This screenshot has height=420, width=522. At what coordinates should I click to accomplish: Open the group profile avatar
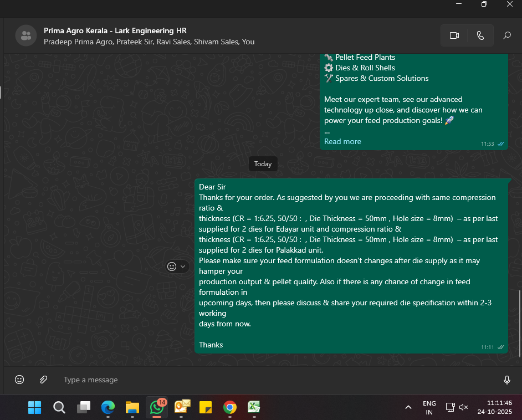pos(25,36)
